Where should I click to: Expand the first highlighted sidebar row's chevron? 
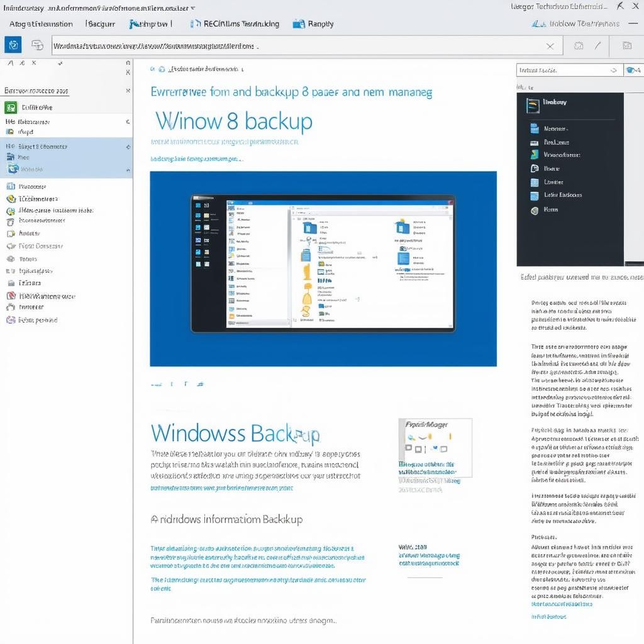pyautogui.click(x=128, y=147)
